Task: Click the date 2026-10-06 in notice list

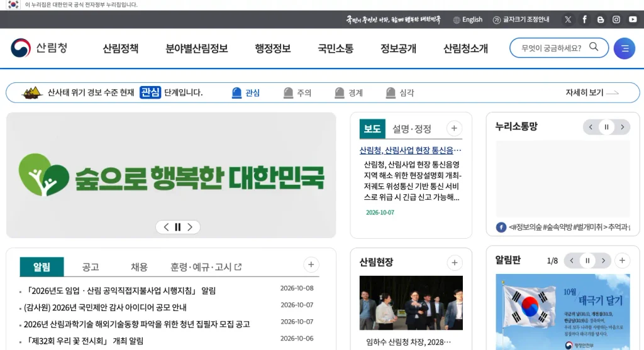Action: [x=297, y=339]
